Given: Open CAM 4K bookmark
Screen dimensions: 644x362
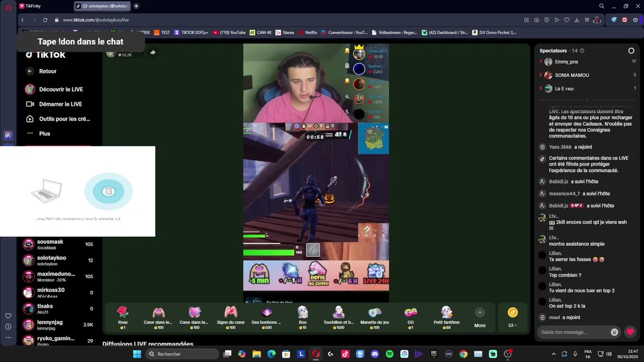Looking at the screenshot, I should click(x=261, y=33).
